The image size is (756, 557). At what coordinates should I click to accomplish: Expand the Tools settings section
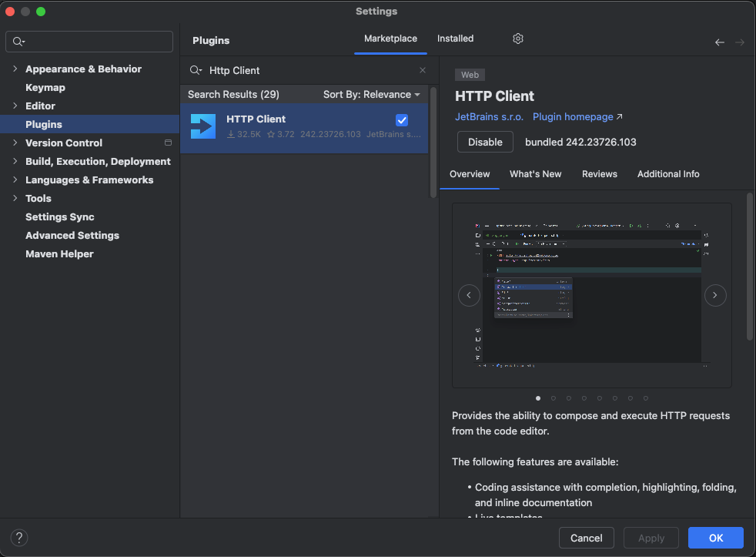[15, 198]
